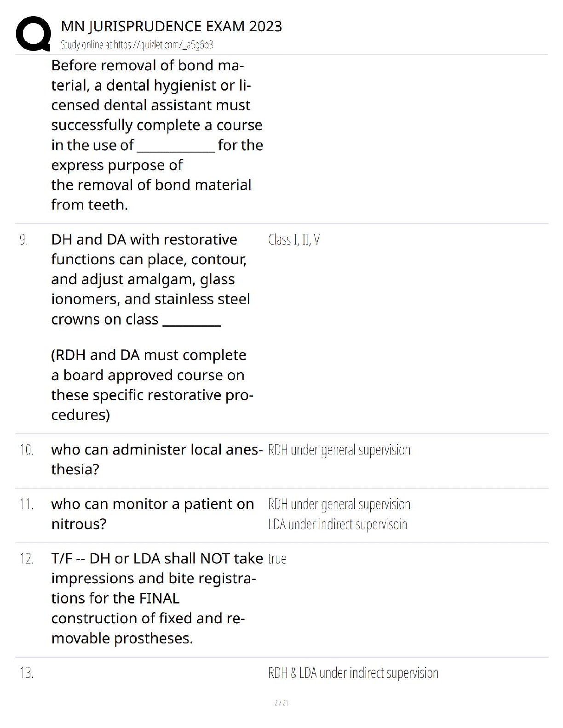
Task: Click the blank after "in the use of"
Action: (x=176, y=146)
